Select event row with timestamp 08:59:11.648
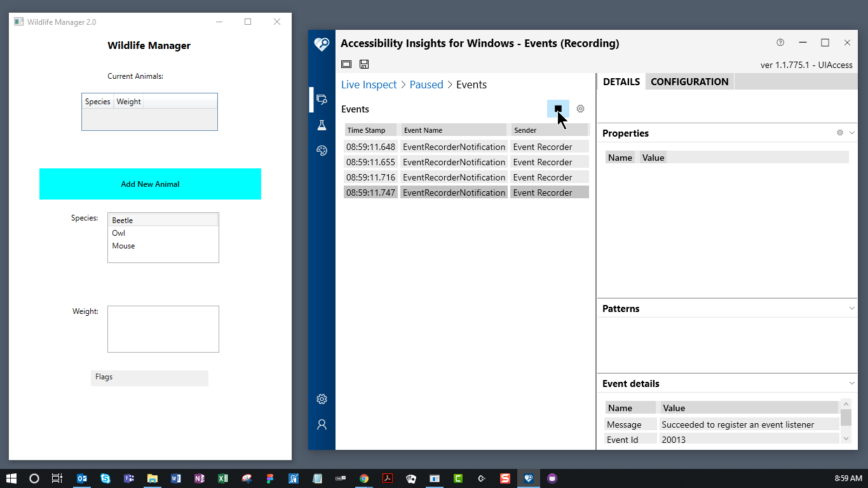Screen dimensions: 868x488 (466, 147)
